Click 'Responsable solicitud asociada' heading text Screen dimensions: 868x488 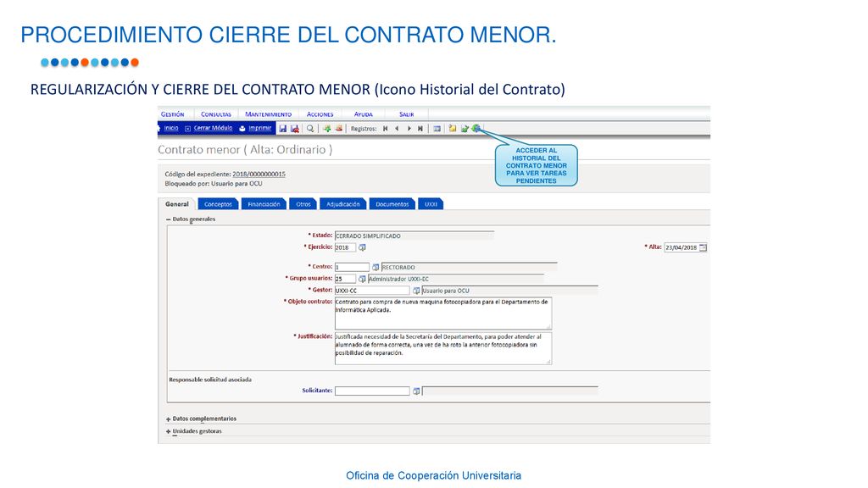pyautogui.click(x=210, y=380)
